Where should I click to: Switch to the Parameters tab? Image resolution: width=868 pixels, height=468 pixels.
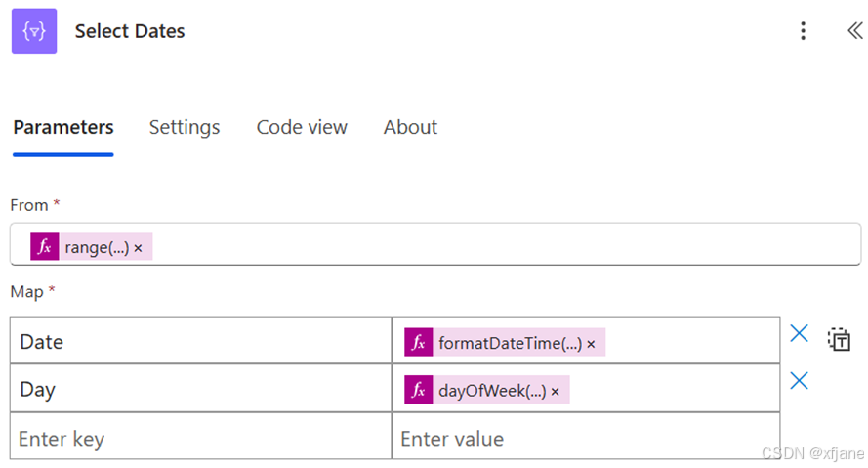(x=63, y=127)
